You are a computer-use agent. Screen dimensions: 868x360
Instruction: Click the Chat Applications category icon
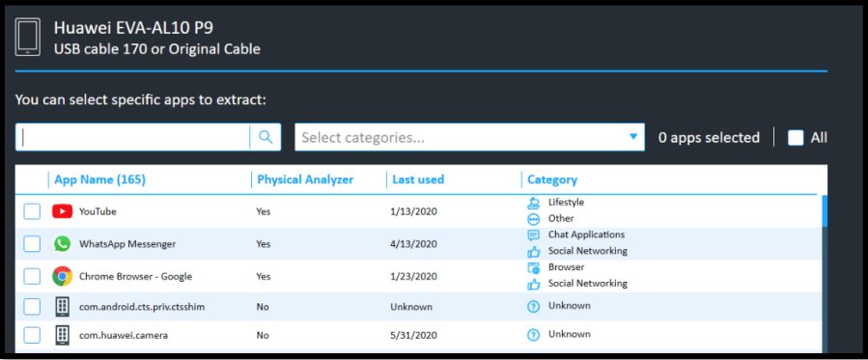pos(534,235)
